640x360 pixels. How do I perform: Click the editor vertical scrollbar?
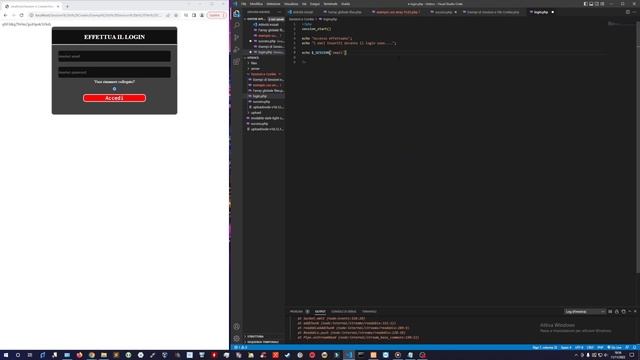(638, 147)
